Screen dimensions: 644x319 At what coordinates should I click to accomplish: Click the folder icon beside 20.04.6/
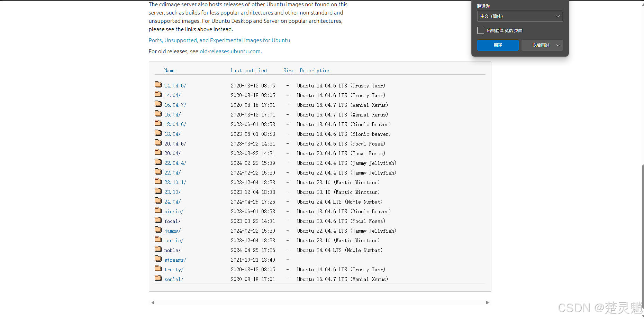click(x=158, y=142)
